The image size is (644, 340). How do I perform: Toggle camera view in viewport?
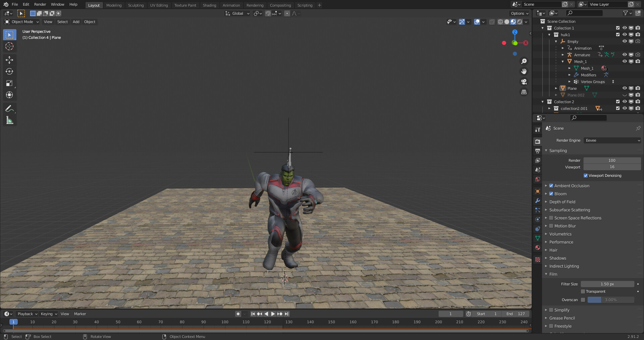click(x=524, y=82)
